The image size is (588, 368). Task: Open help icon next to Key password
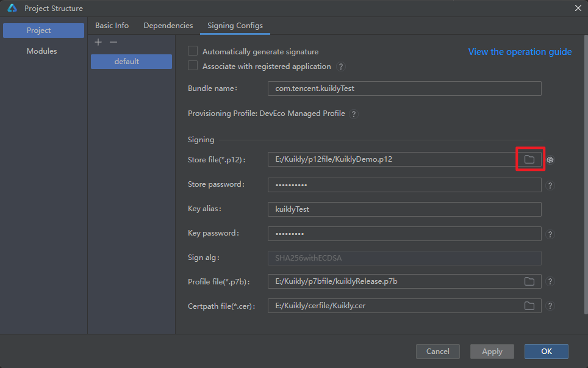pos(550,234)
